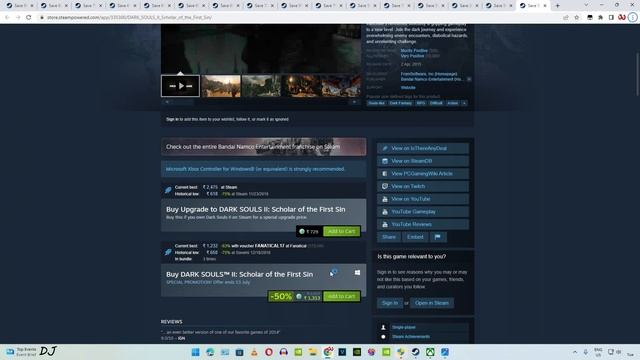The height and width of the screenshot is (360, 640).
Task: Click the View on SteamDB icon
Action: (x=384, y=161)
